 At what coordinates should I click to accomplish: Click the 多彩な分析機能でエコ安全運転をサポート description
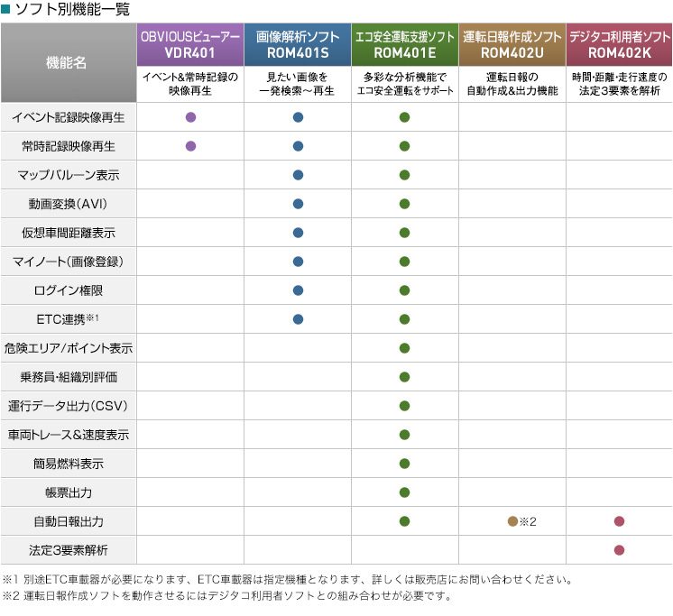405,84
